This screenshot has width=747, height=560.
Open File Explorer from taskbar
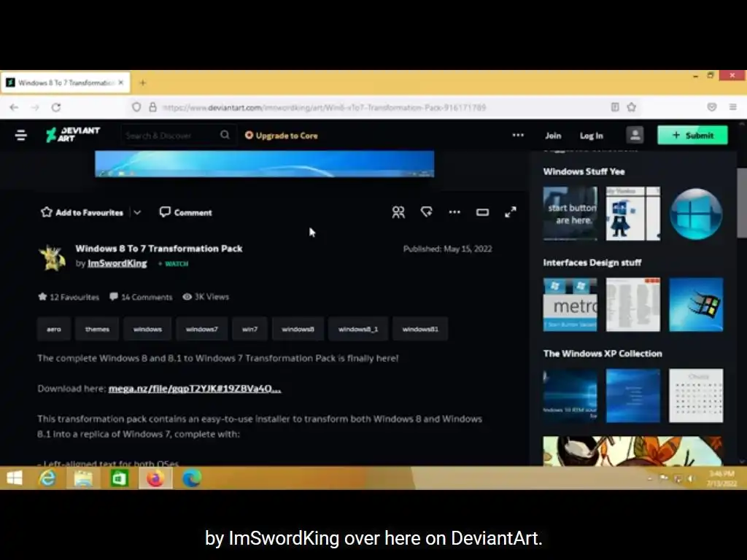point(83,478)
